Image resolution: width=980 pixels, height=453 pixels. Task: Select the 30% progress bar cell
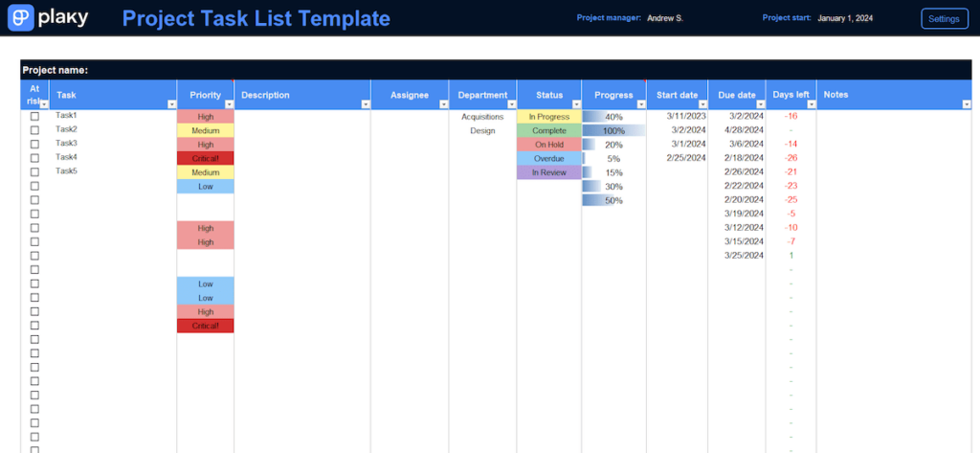(x=613, y=187)
